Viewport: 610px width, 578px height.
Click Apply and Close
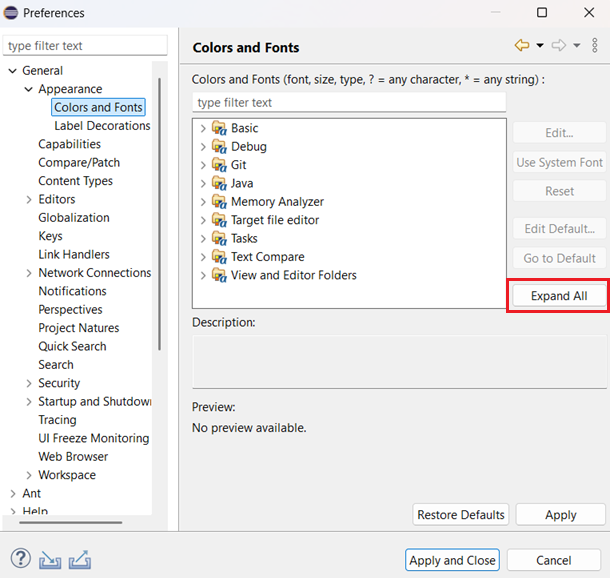[x=452, y=560]
